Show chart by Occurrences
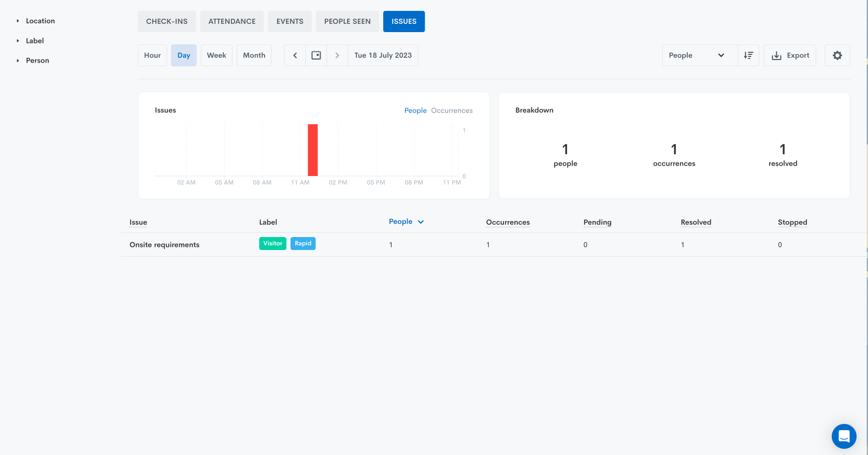 [x=452, y=111]
